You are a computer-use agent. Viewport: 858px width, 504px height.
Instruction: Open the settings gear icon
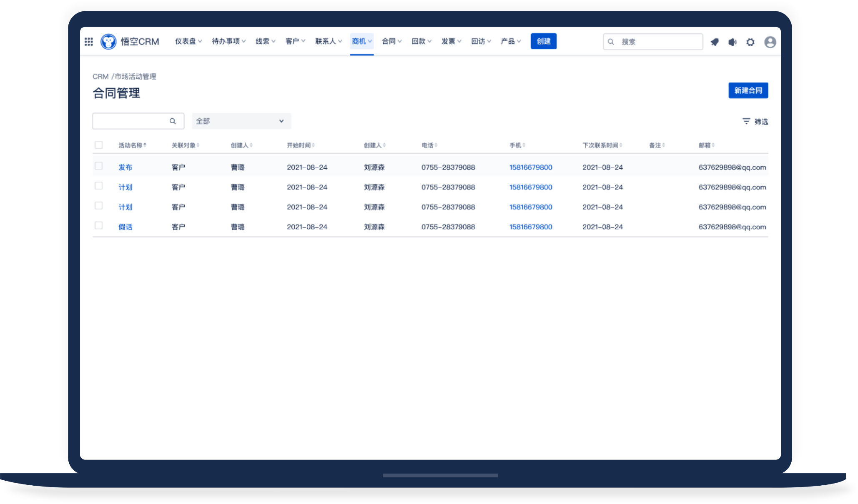point(750,42)
